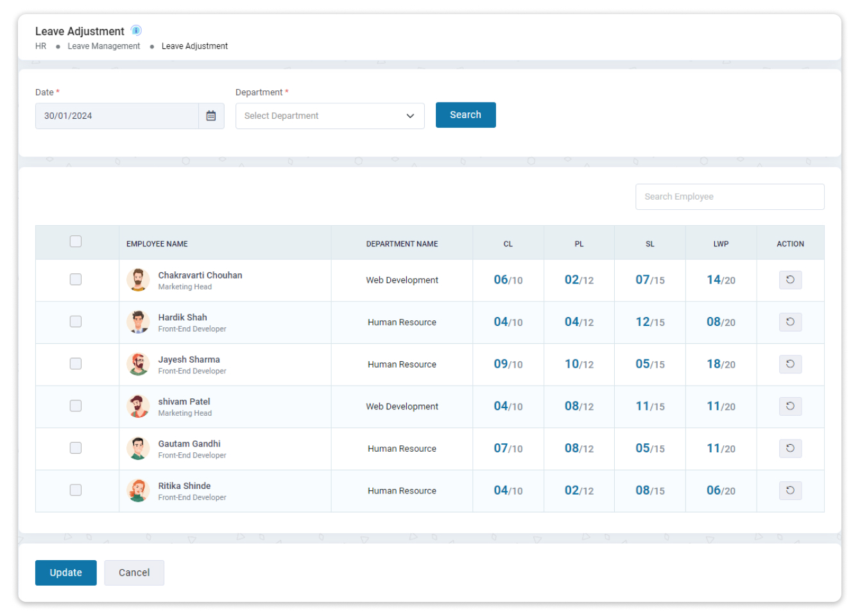Click reset action icon for Ritika Shinde
The height and width of the screenshot is (616, 860).
790,491
